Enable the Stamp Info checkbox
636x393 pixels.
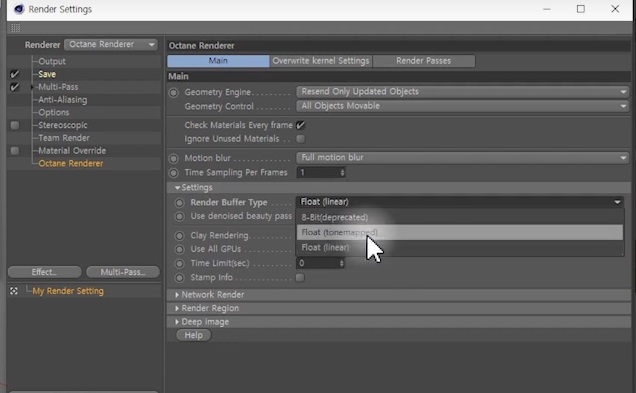tap(300, 277)
